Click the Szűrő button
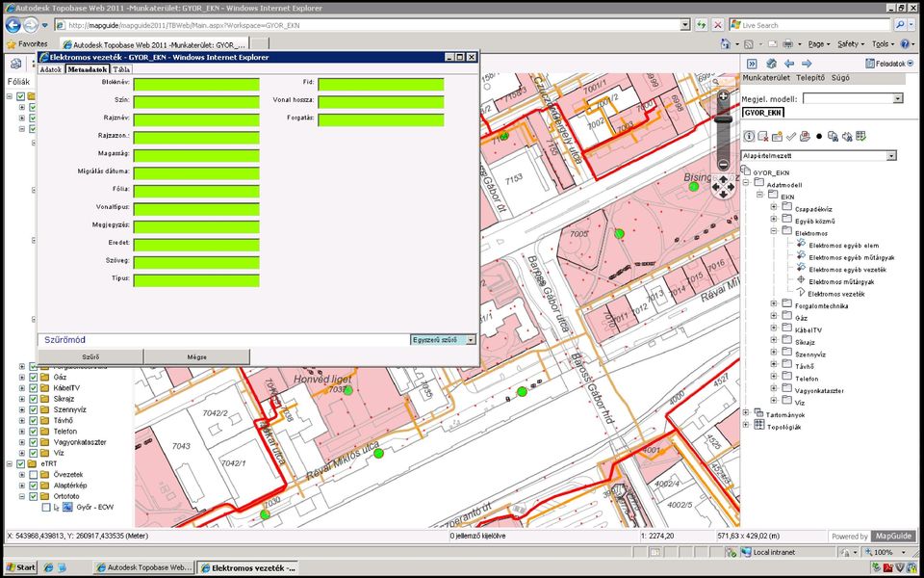 90,356
